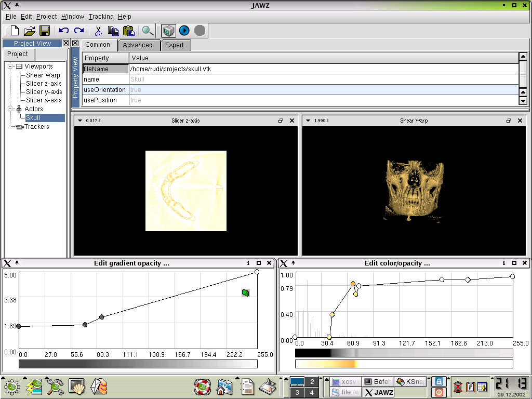532x399 pixels.
Task: Collapse the Actors tree node
Action: 10,109
